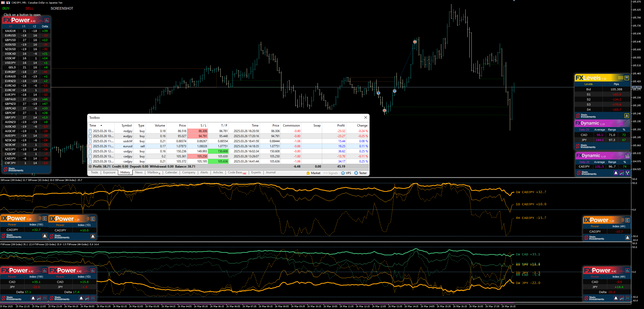The height and width of the screenshot is (309, 644).
Task: Click line chart icon in FXPower Index (1W) panel
Action: pyautogui.click(x=39, y=298)
